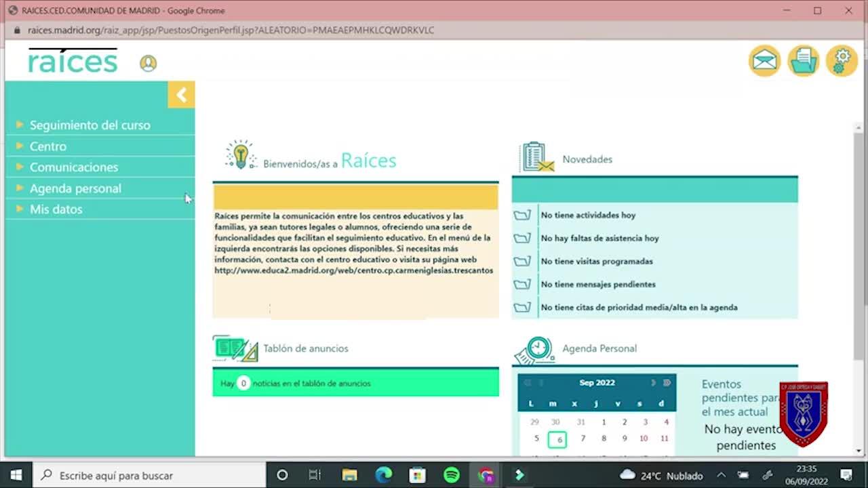
Task: Collapse sidebar with yellow arrow button
Action: 181,95
